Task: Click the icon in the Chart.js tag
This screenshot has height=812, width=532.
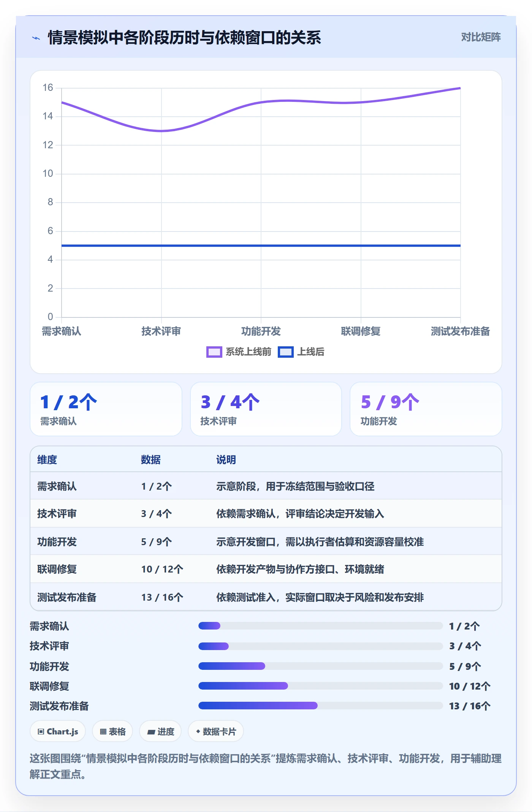Action: coord(41,732)
